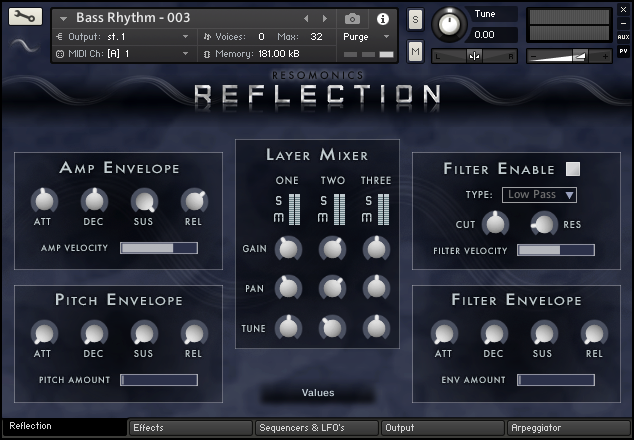Click the ENV AMOUNT slider
Image resolution: width=634 pixels, height=440 pixels.
pos(556,380)
